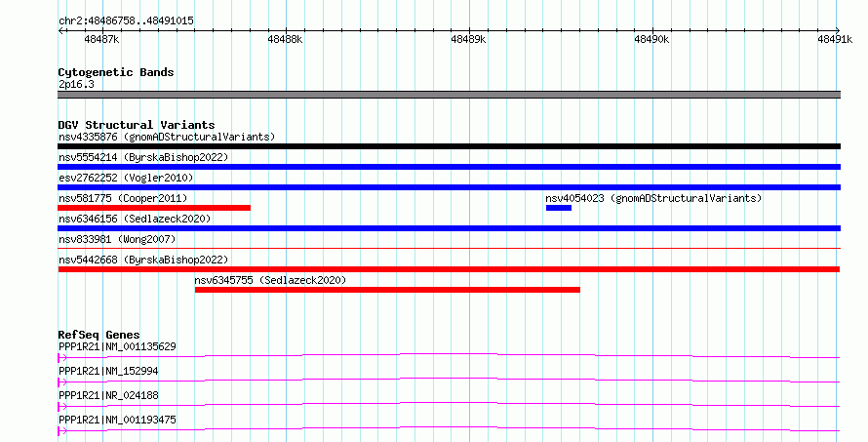Open transcript PPP1R21|NM_152994 label
868x442 pixels.
coord(108,371)
